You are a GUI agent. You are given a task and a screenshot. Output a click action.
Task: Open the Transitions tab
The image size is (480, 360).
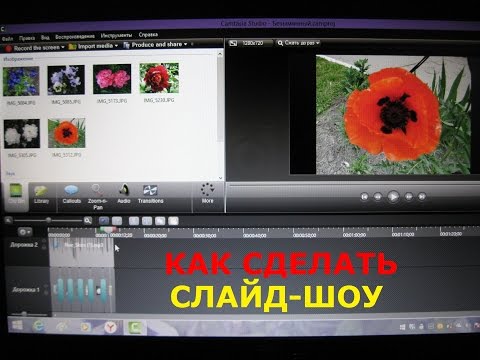coord(150,194)
